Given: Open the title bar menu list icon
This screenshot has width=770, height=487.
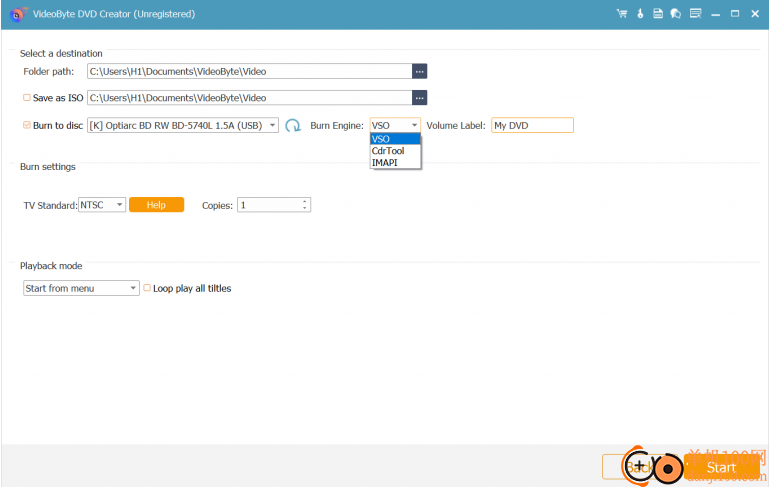Looking at the screenshot, I should coord(695,14).
